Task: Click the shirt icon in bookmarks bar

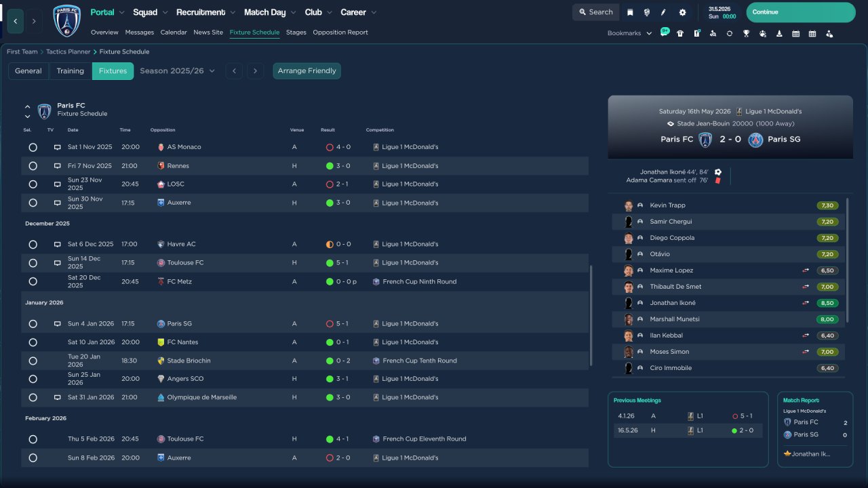Action: [x=680, y=33]
